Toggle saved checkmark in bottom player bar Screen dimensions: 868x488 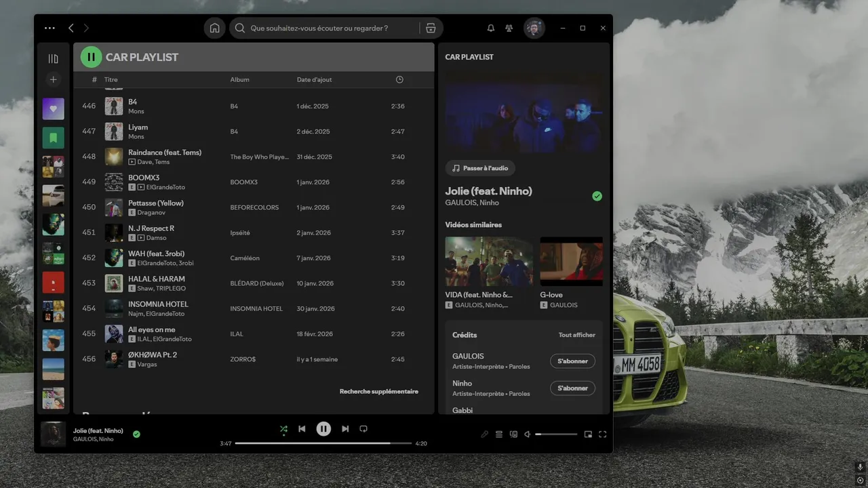point(136,434)
